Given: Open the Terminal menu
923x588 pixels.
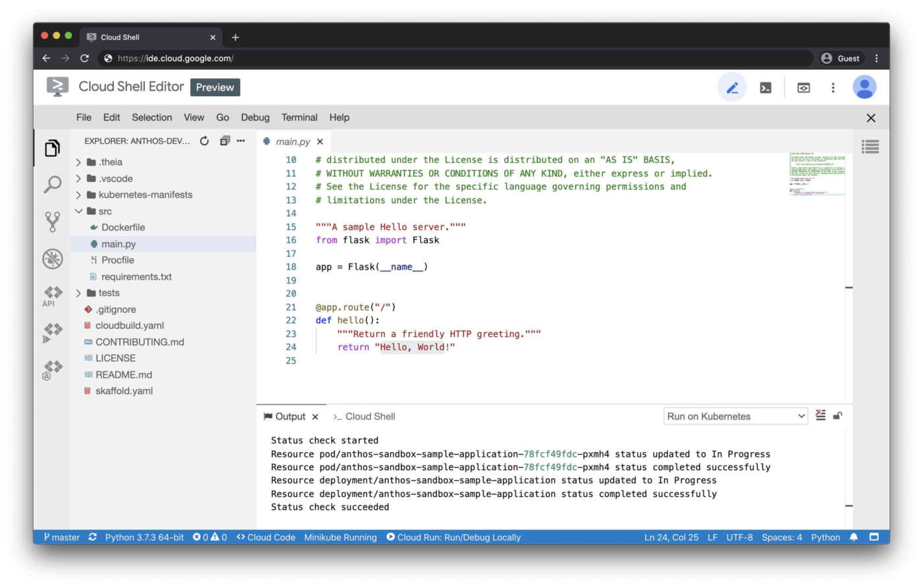Looking at the screenshot, I should coord(299,117).
